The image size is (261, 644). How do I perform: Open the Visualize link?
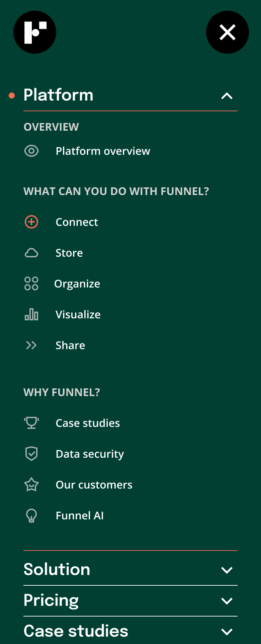pos(78,315)
